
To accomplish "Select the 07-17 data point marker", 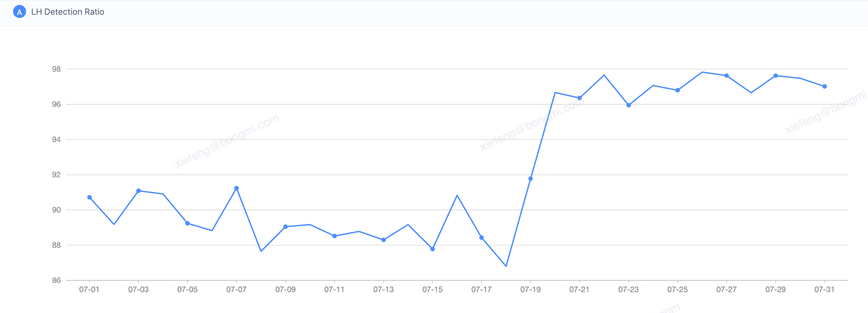I will click(x=482, y=238).
